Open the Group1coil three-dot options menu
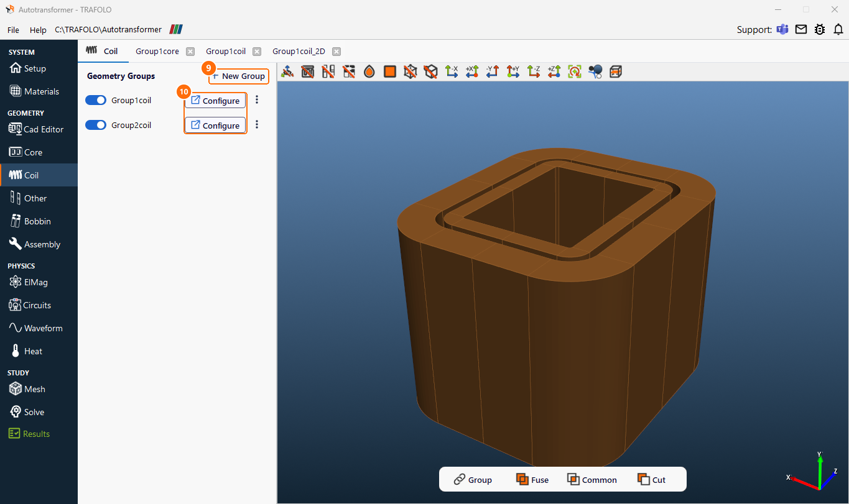The width and height of the screenshot is (849, 504). click(257, 99)
